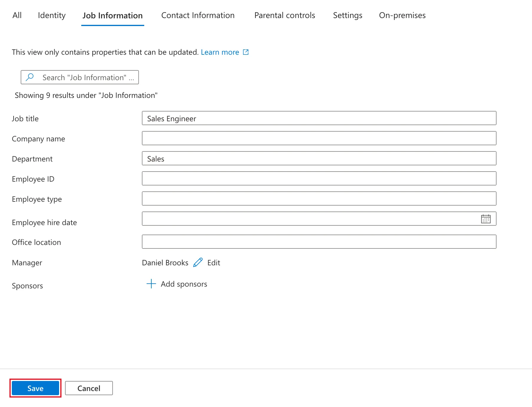Screen dimensions: 532x407
Task: Go to the Contact Information tab
Action: tap(198, 15)
